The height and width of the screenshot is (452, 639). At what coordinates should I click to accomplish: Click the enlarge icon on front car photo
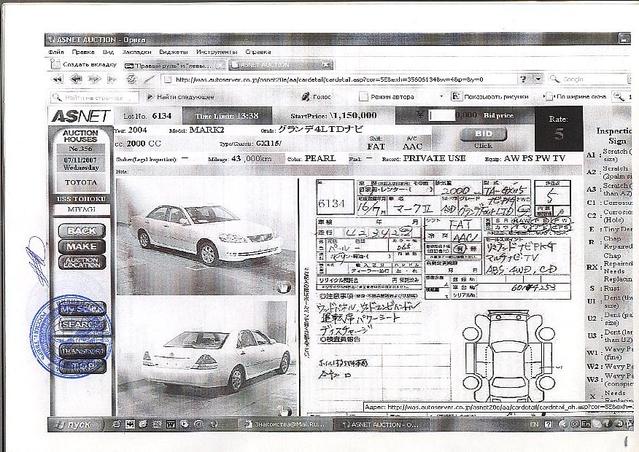[x=284, y=288]
